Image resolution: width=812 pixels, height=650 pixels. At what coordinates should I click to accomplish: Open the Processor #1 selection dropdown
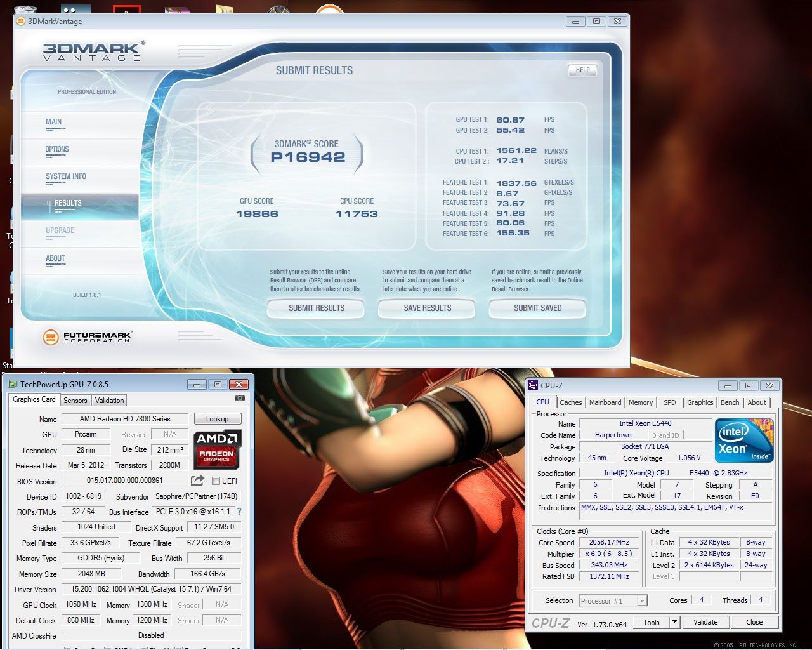(613, 600)
